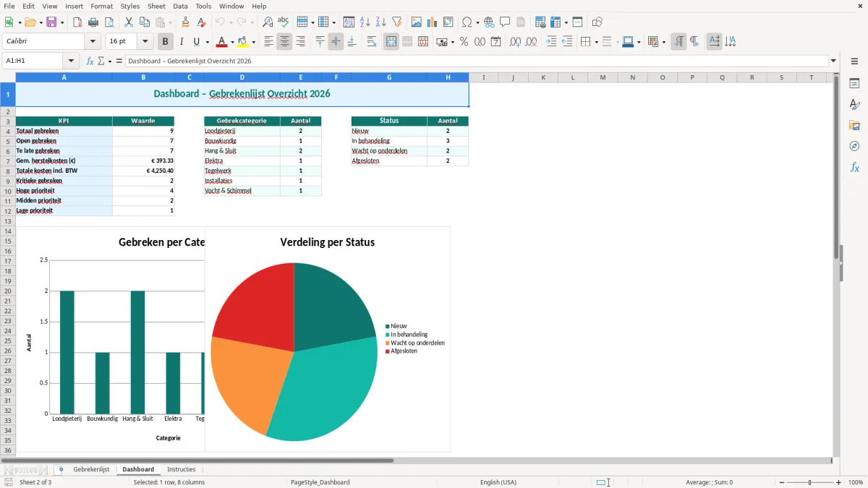This screenshot has width=868, height=488.
Task: Click zoom out minus button
Action: coord(782,482)
